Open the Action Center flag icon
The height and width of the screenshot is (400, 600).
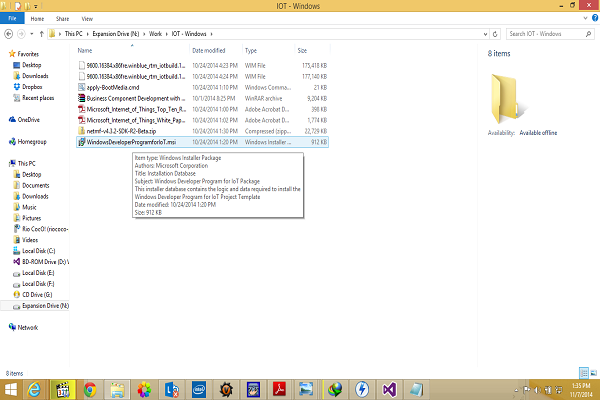coord(527,390)
